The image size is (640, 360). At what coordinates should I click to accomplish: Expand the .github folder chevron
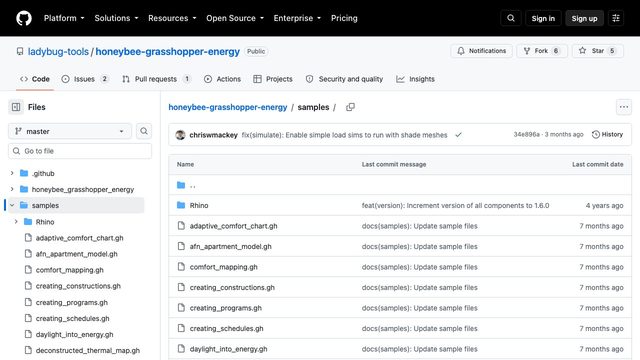(x=12, y=173)
